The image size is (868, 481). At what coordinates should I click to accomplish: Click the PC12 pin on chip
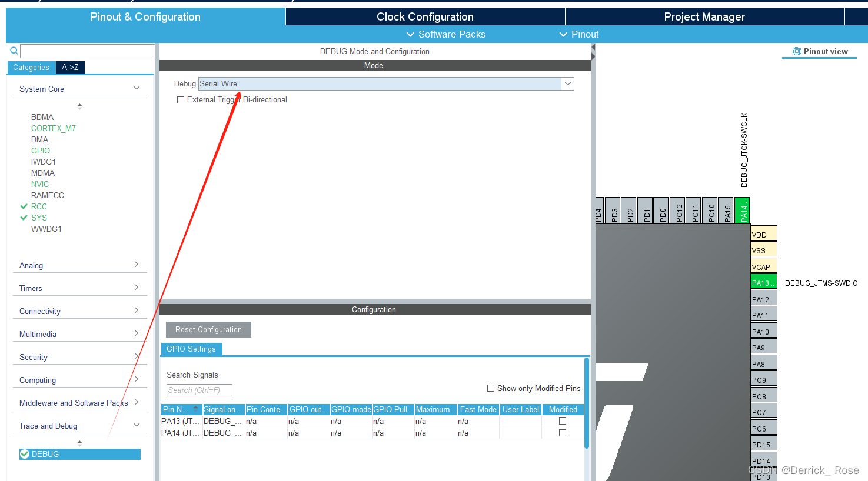pyautogui.click(x=677, y=211)
